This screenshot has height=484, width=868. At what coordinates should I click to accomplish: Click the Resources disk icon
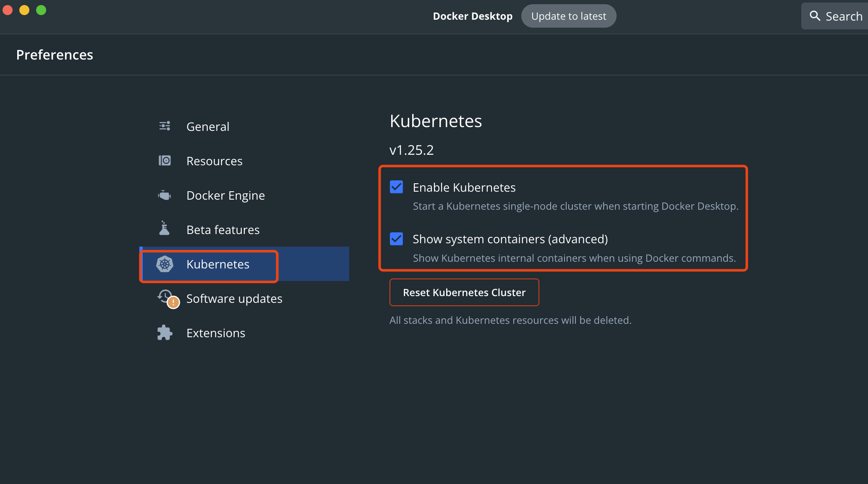(x=165, y=161)
